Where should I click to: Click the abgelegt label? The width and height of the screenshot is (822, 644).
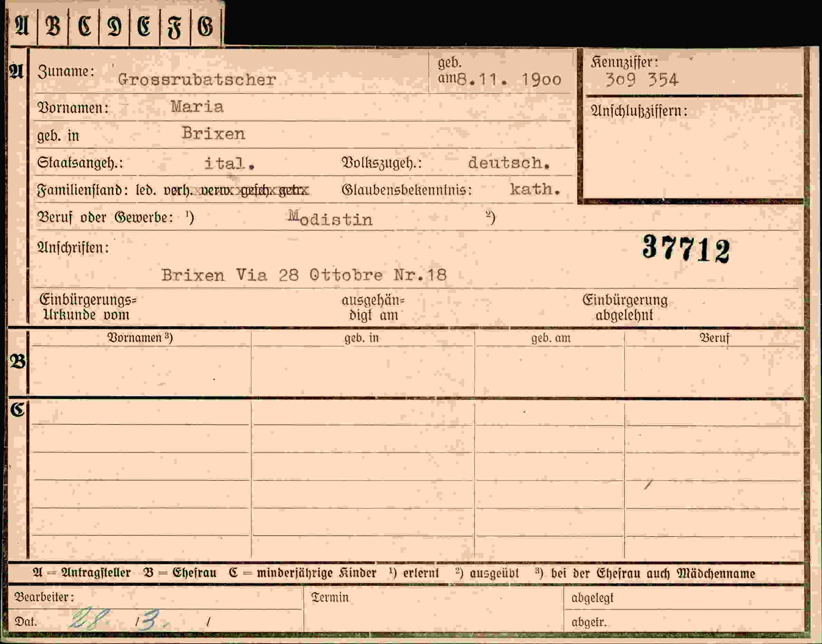pos(592,598)
